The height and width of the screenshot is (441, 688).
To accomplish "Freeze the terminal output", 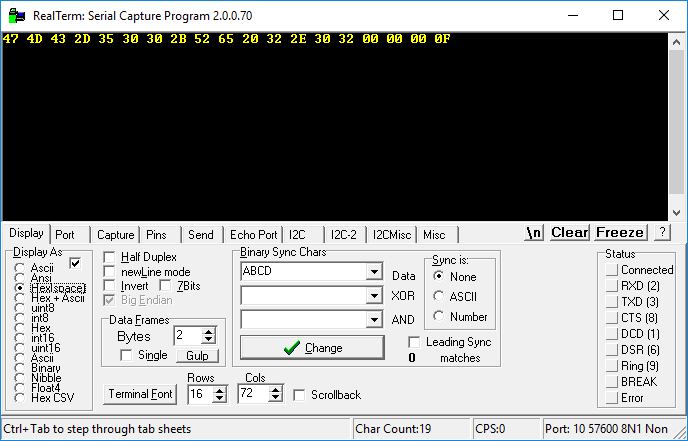I will click(620, 233).
